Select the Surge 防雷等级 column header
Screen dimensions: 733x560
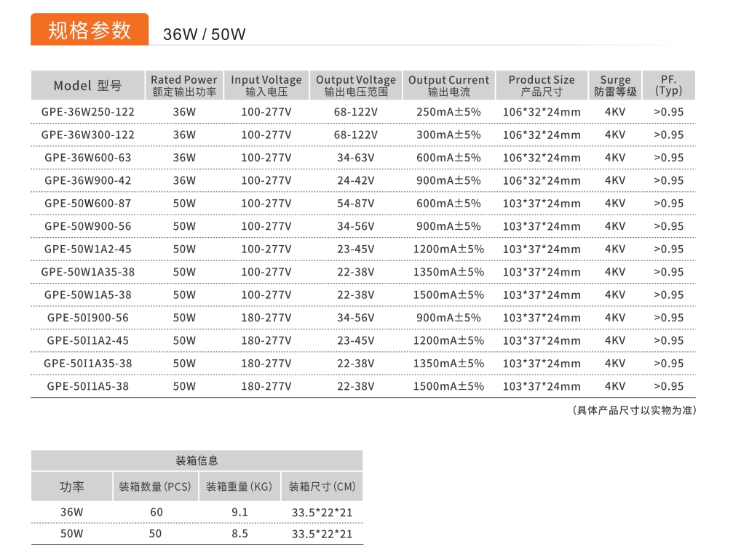[615, 85]
